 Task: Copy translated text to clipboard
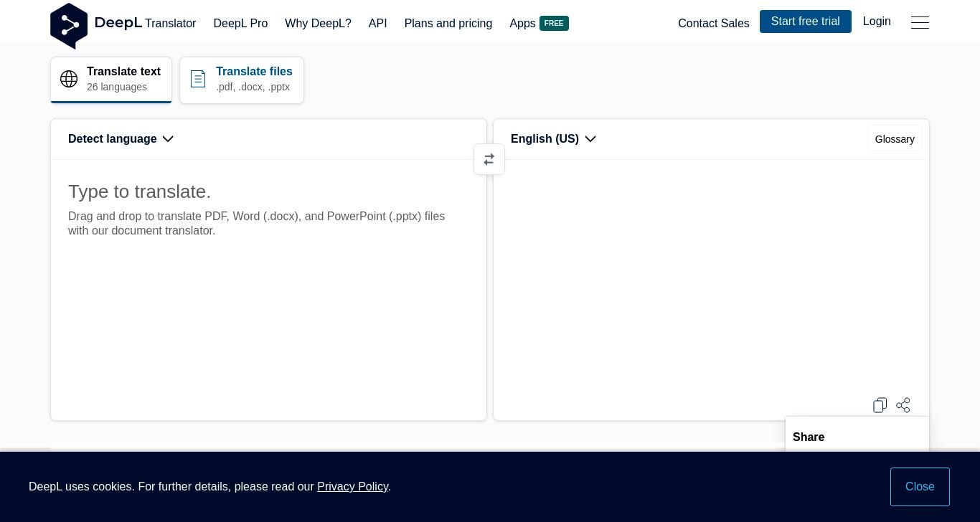880,405
